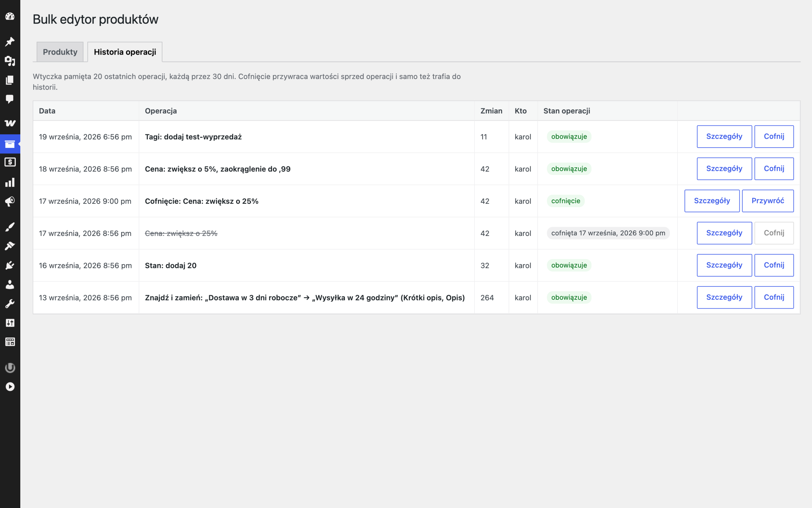Click disabled Cofnij in struck-through row

[x=774, y=233]
